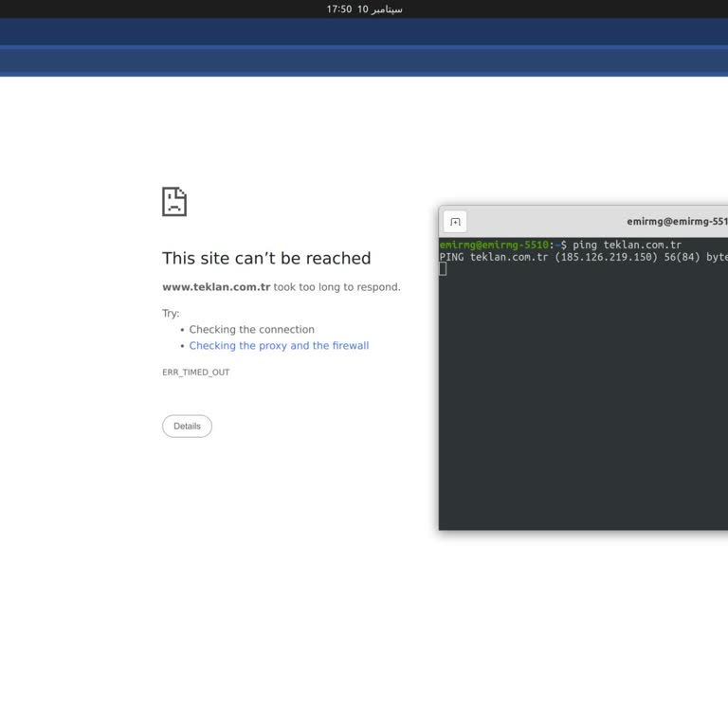Open 'Checking the proxy and the firewall' link
Viewport: 728px width, 728px height.
(x=279, y=346)
